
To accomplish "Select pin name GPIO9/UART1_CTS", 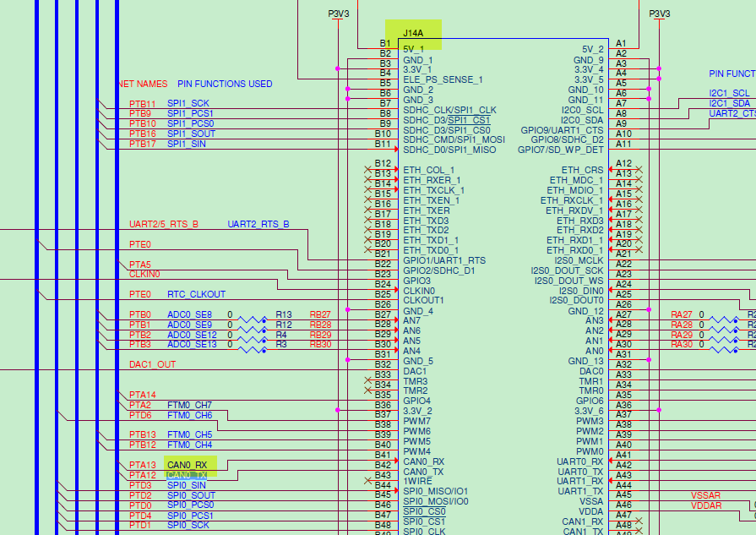I will point(562,130).
